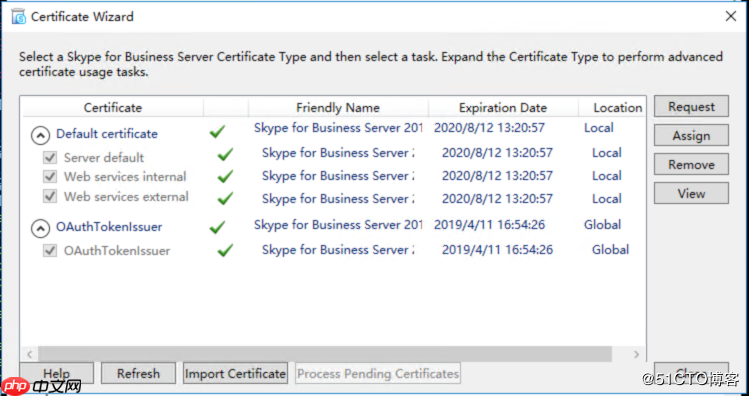Collapse the OAuthTokenIssuer group

click(x=40, y=229)
